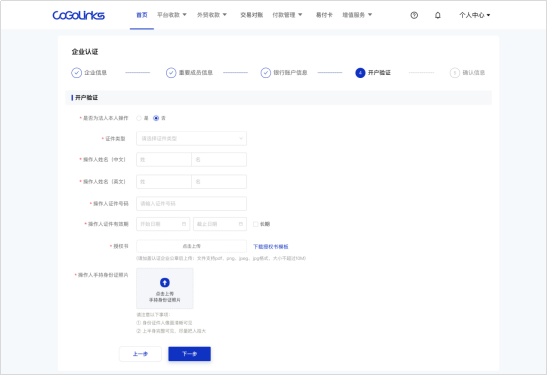This screenshot has width=547, height=375.
Task: Check the 长期 validity checkbox
Action: 256,224
